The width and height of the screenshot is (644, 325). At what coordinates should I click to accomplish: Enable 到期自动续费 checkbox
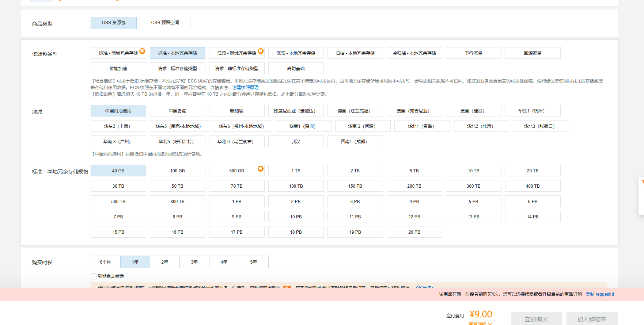(94, 276)
